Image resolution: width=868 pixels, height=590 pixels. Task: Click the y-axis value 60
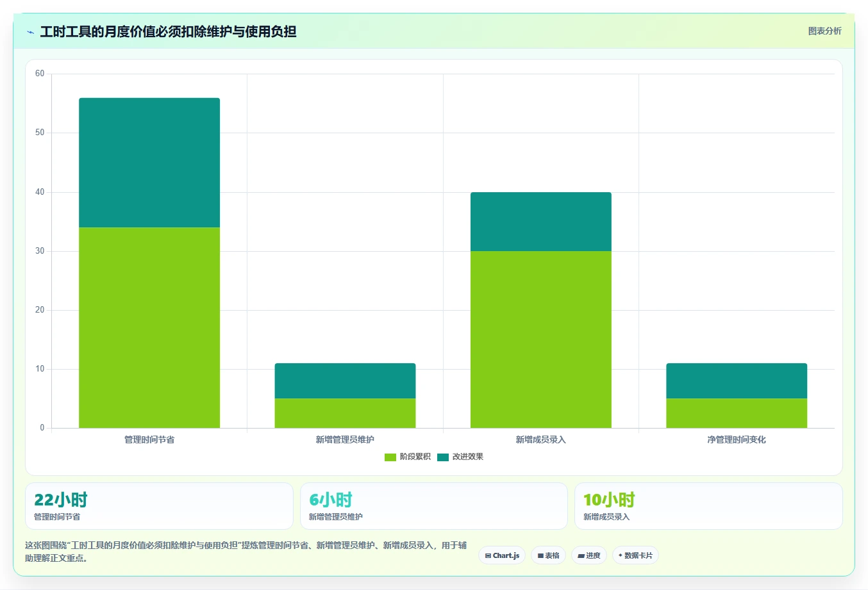pos(40,74)
